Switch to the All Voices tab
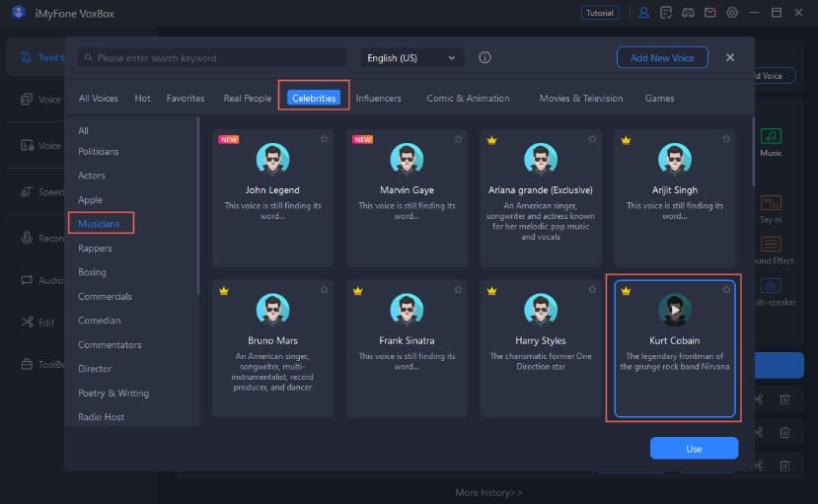 coord(98,98)
